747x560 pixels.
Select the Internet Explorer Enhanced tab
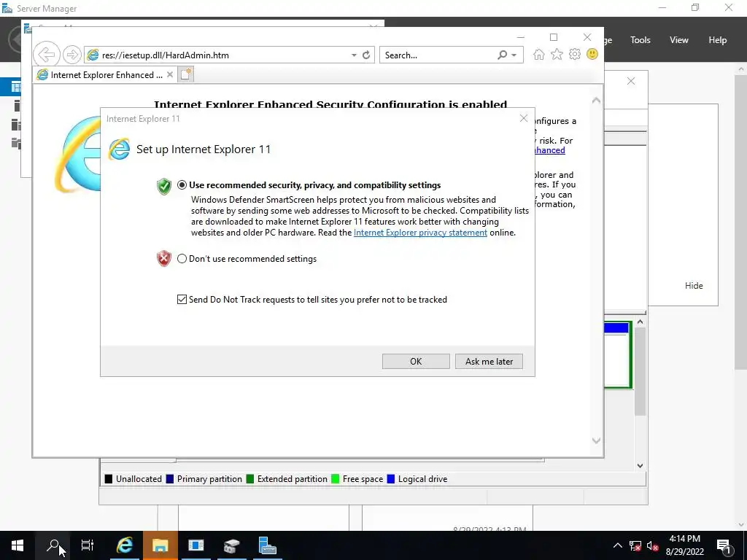105,75
